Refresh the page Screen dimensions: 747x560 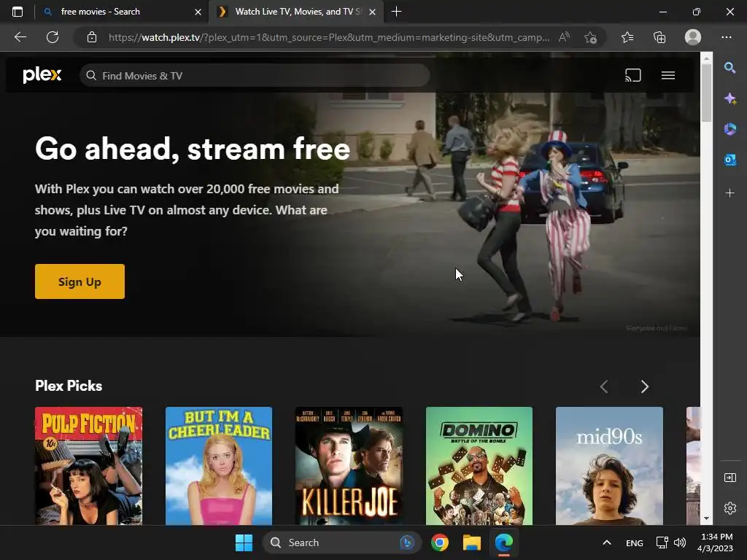[x=53, y=37]
